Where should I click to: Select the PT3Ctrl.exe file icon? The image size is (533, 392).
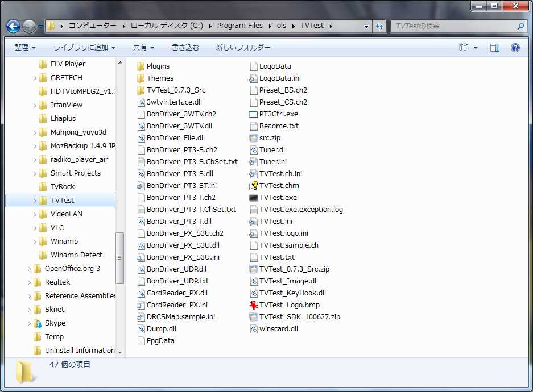coord(254,114)
